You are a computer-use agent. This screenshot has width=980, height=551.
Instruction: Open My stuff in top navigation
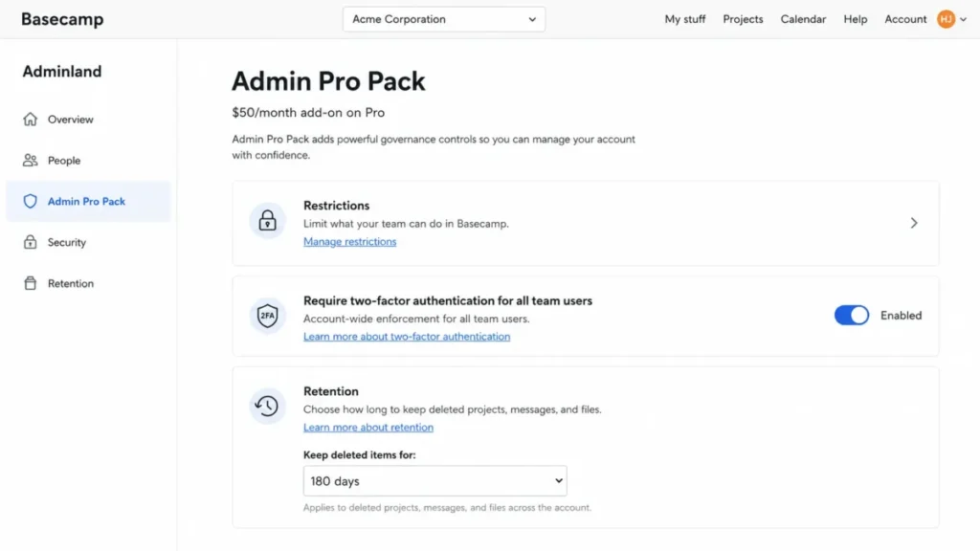click(x=685, y=19)
